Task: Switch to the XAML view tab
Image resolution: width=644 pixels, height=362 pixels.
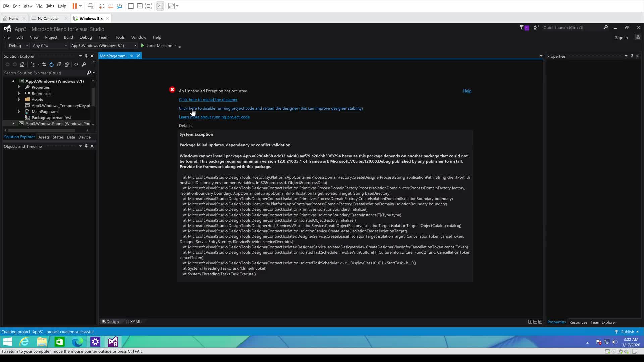Action: (133, 322)
